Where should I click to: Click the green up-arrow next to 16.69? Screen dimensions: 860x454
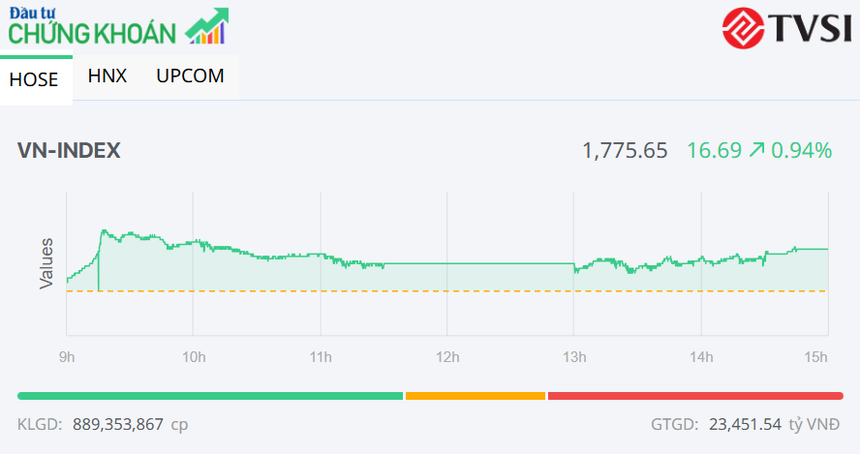point(756,151)
